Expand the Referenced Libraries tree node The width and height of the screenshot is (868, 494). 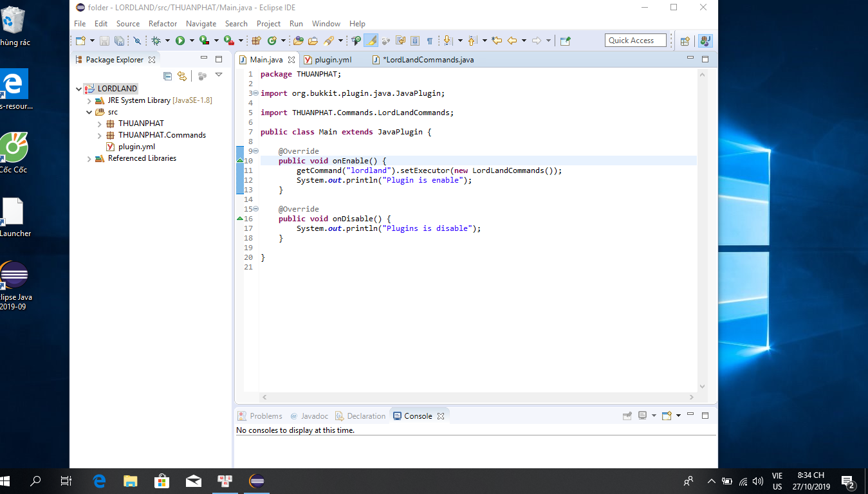tap(89, 158)
